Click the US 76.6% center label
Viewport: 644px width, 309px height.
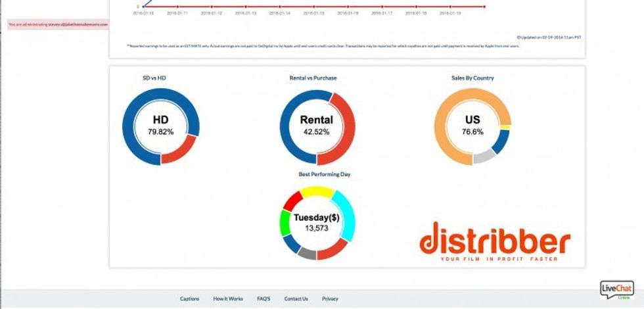[x=472, y=126]
